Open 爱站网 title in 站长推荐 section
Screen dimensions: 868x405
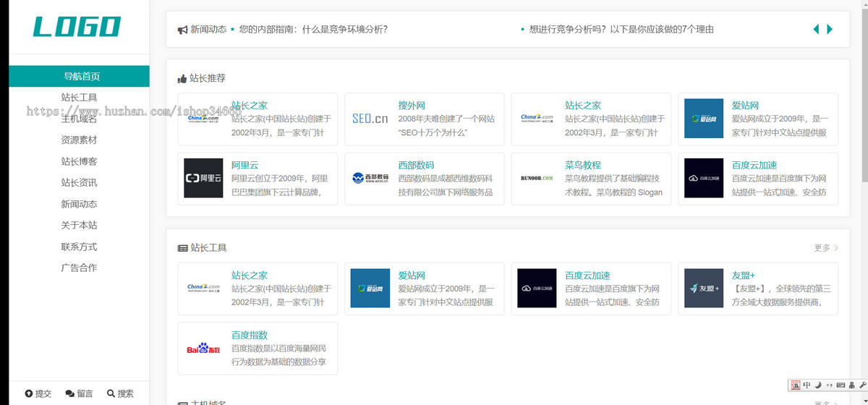[x=745, y=106]
